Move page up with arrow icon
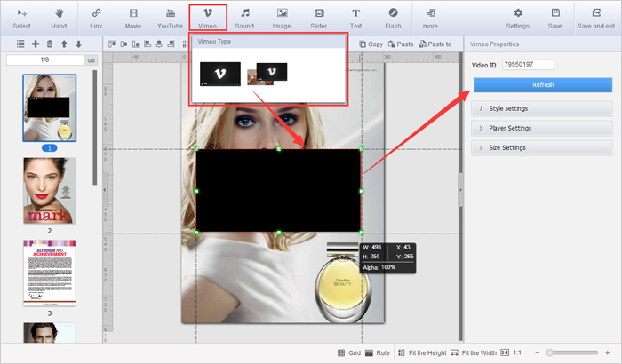The height and width of the screenshot is (364, 622). 64,44
